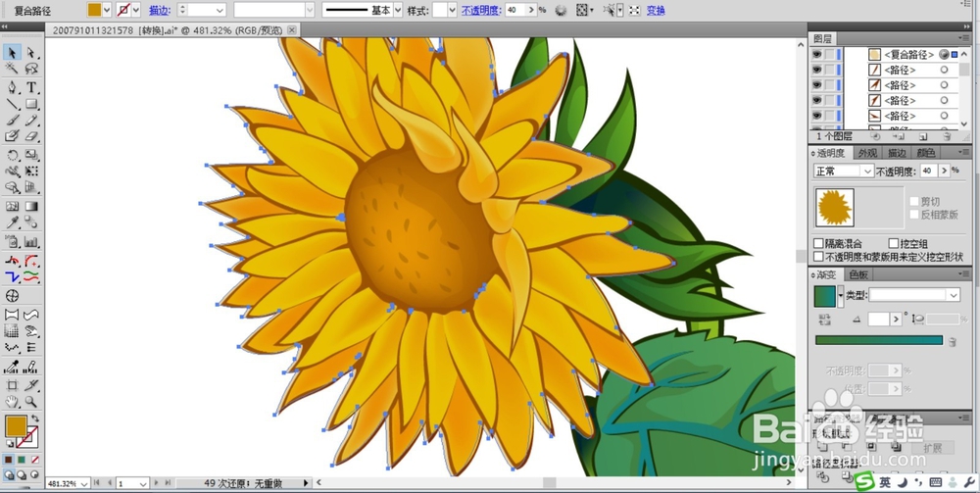Viewport: 980px width, 493px height.
Task: Open the 不透明度 link in control bar
Action: (x=481, y=10)
